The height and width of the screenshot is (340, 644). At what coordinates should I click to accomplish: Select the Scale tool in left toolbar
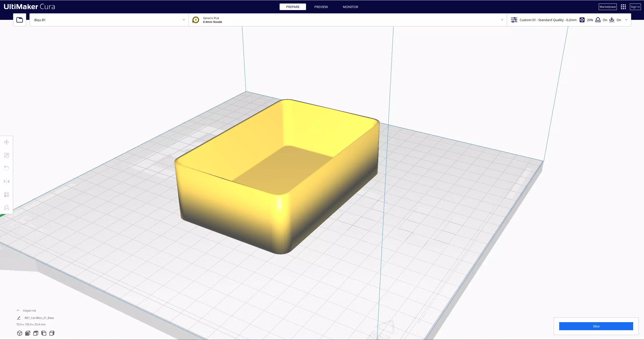click(7, 156)
